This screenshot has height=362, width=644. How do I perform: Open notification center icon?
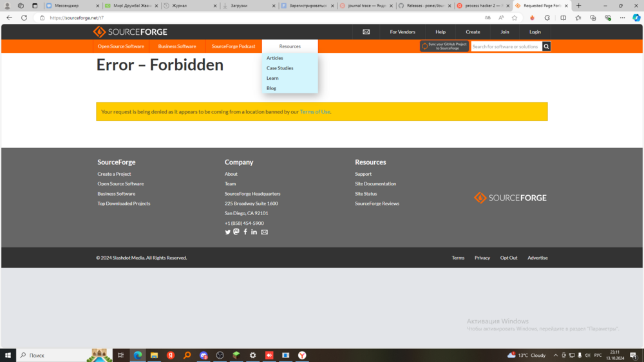[x=634, y=356]
